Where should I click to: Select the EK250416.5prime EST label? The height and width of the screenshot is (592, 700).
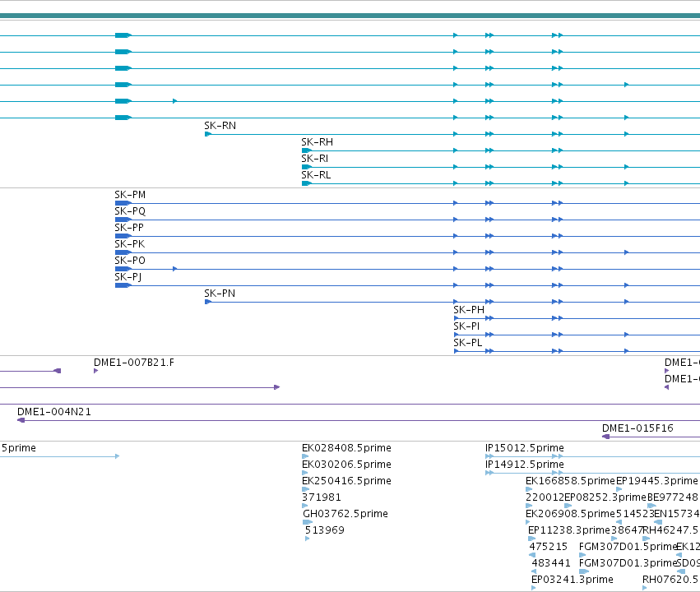point(346,481)
